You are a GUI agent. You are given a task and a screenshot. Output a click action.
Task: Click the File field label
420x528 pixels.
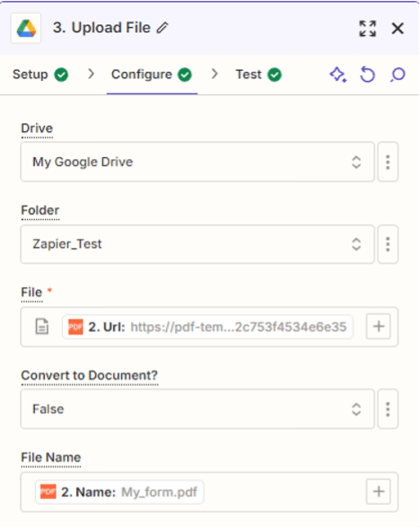click(31, 293)
